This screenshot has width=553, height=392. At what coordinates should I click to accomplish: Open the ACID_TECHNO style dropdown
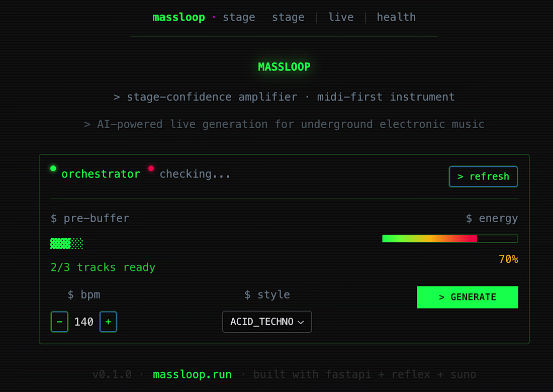coord(267,322)
